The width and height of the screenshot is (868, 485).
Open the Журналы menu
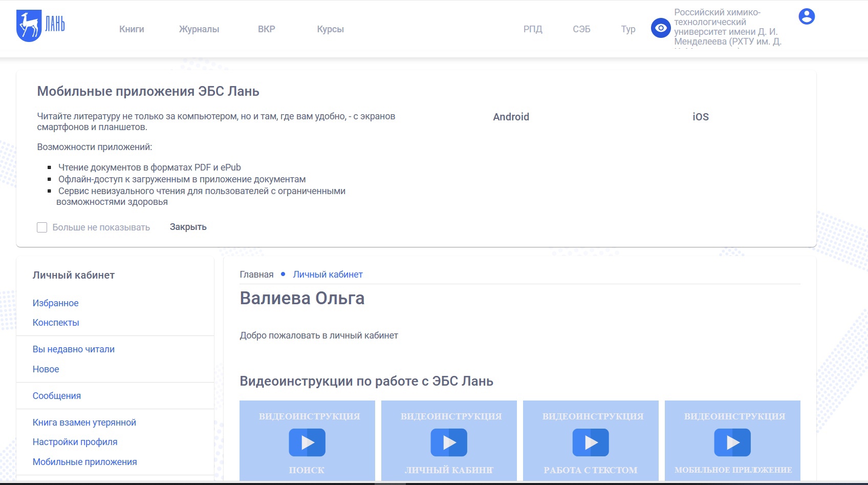coord(199,29)
